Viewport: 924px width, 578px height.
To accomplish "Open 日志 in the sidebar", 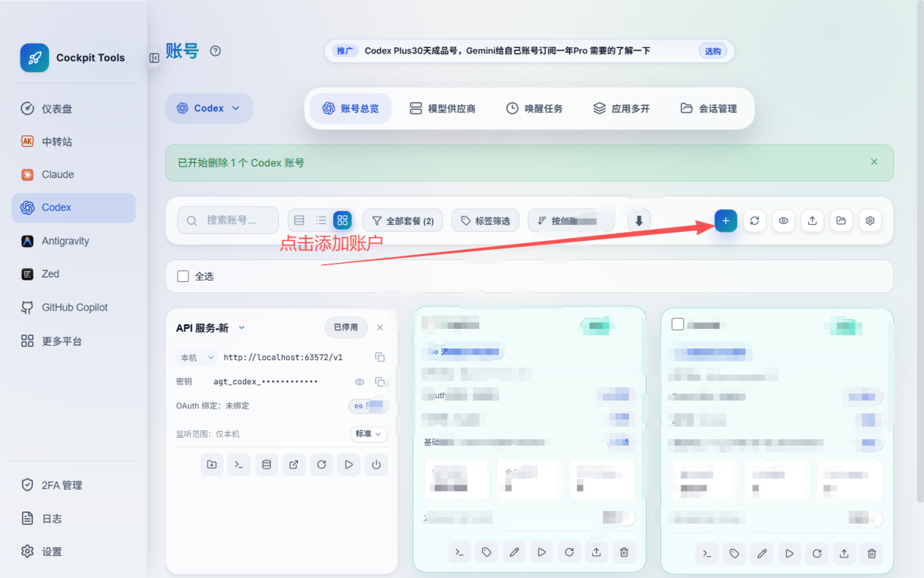I will pyautogui.click(x=74, y=519).
